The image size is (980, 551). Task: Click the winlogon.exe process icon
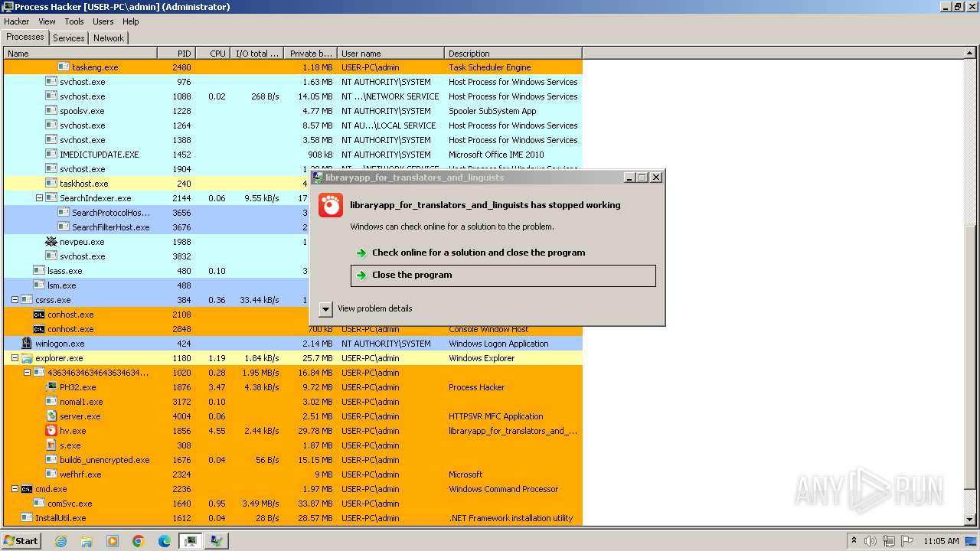point(27,344)
